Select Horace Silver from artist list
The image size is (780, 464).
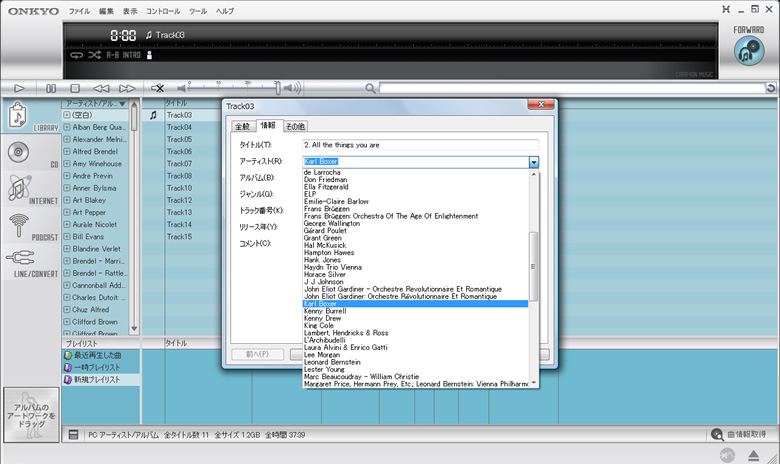(324, 275)
